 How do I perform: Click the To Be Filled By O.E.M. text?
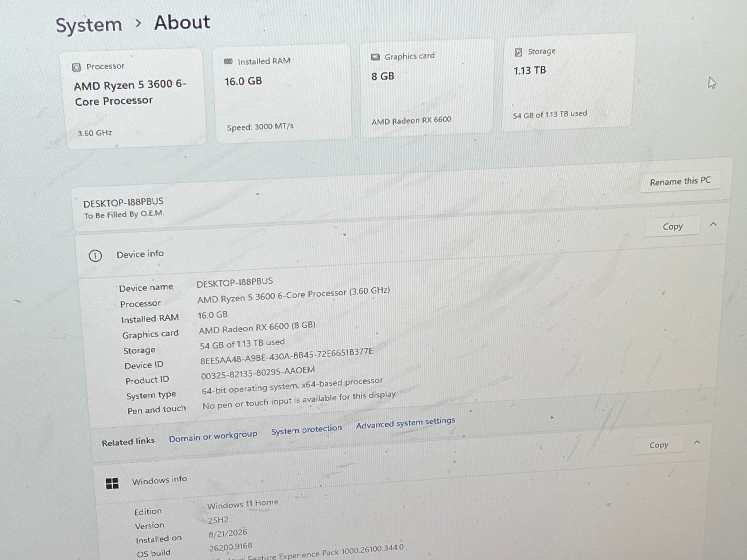point(124,214)
